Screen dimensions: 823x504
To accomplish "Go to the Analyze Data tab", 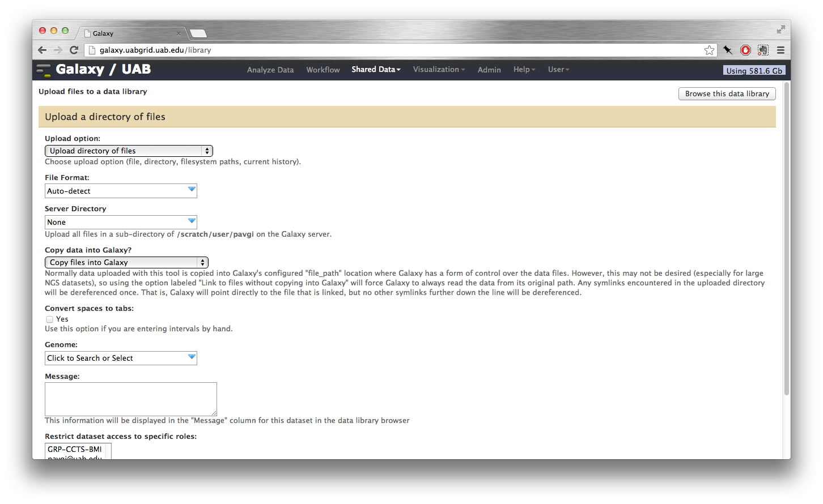I will coord(270,70).
